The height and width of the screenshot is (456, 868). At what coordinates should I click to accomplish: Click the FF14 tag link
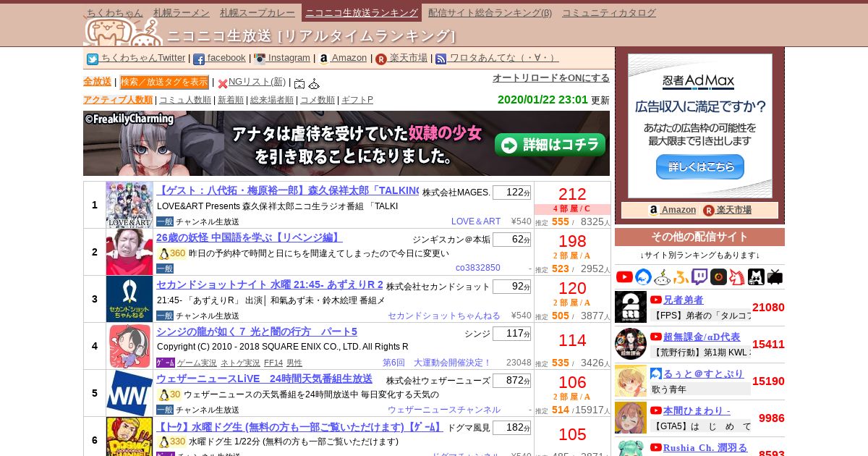[x=273, y=363]
